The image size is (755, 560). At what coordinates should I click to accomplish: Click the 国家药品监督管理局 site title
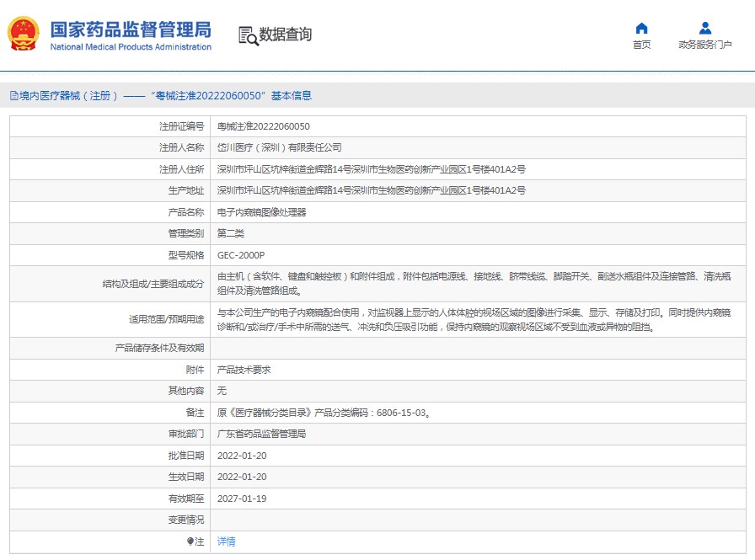[131, 29]
